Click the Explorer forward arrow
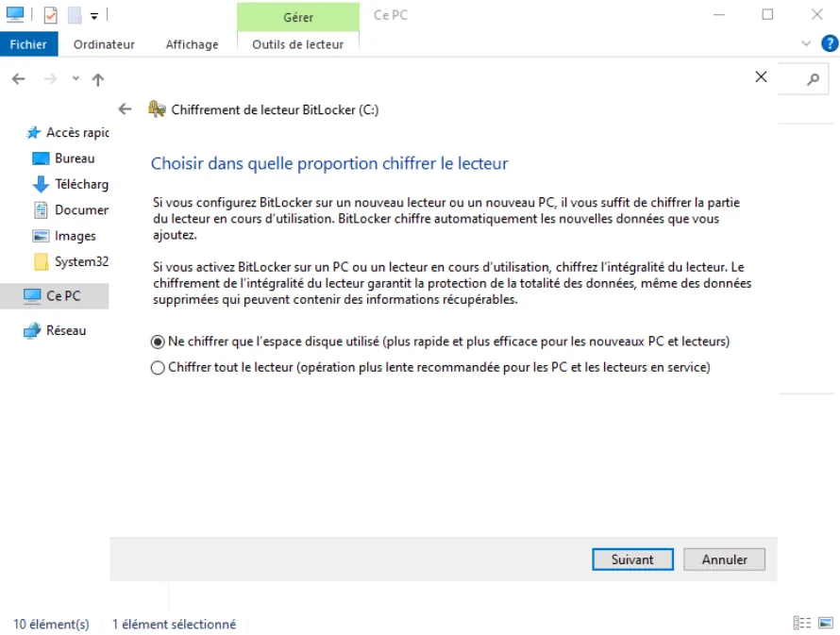This screenshot has width=840, height=635. (50, 79)
